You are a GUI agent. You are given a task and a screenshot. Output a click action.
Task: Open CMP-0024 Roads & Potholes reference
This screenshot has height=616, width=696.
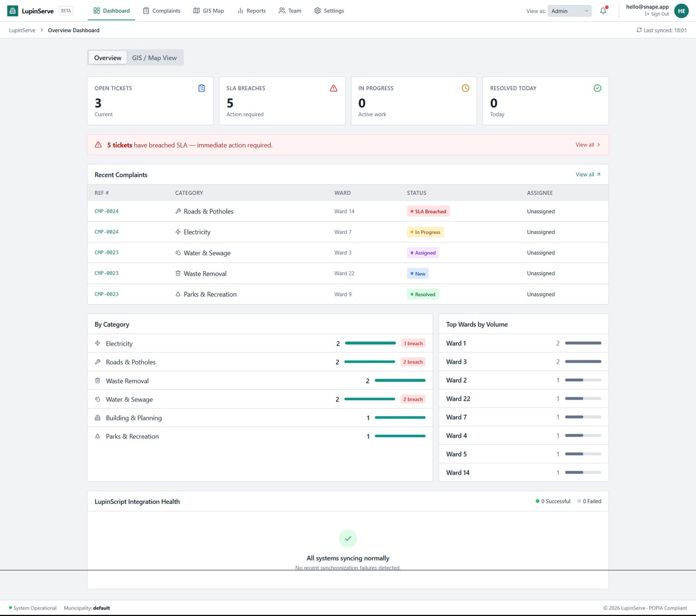tap(106, 211)
